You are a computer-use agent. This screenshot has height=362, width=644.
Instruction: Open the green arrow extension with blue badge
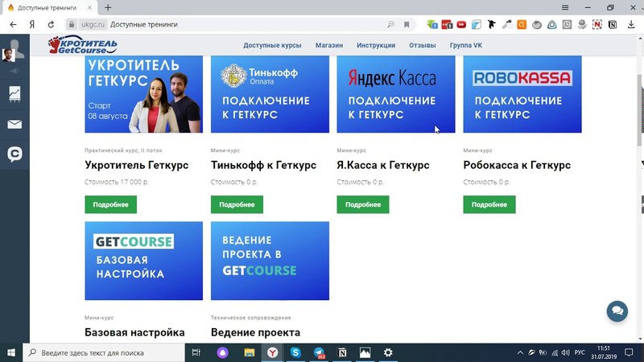pos(431,25)
